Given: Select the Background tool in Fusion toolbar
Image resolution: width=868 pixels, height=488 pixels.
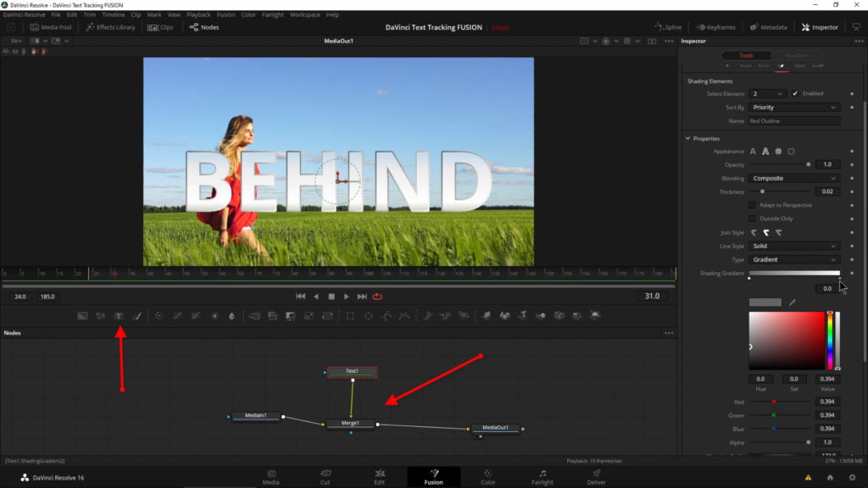Looking at the screenshot, I should (82, 316).
